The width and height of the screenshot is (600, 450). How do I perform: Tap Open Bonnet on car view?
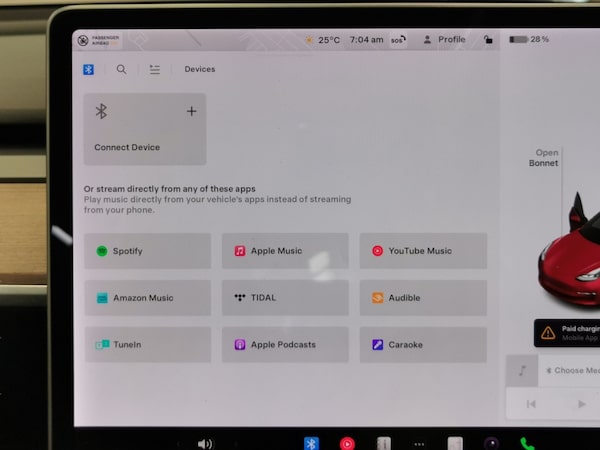click(546, 158)
